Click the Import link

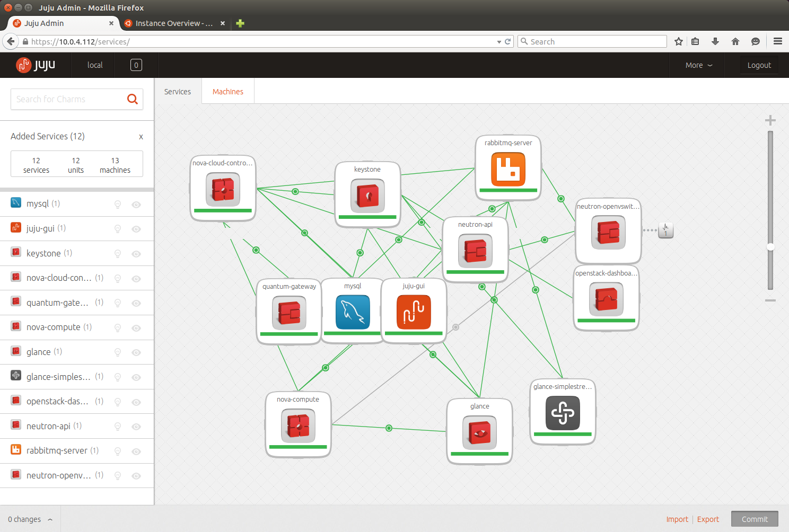point(677,519)
